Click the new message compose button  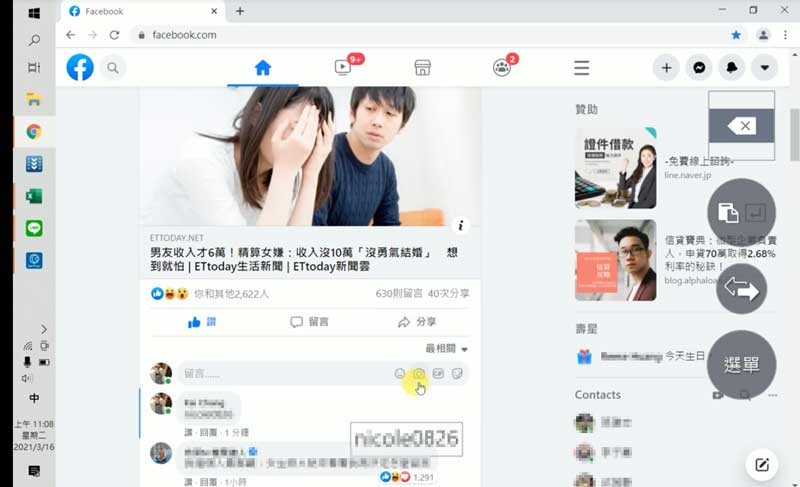761,463
